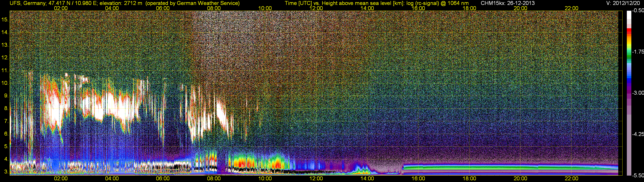
Task: Click the 9 km height axis label
Action: click(x=6, y=96)
